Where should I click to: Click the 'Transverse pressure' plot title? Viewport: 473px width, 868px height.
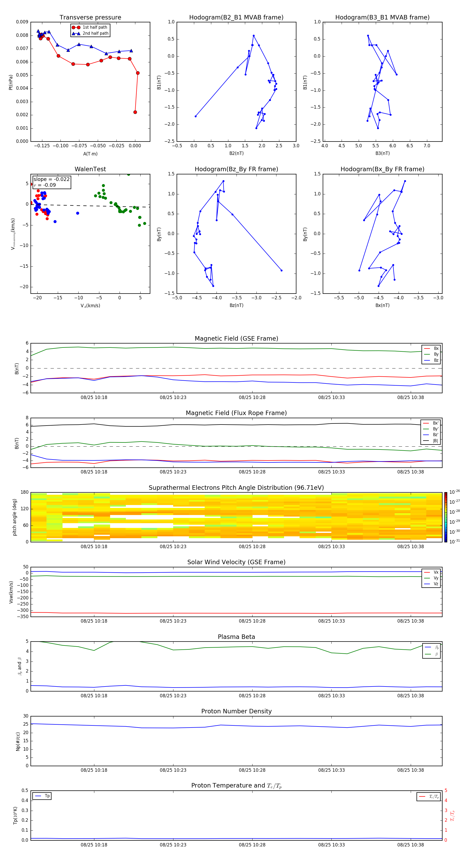(x=90, y=18)
